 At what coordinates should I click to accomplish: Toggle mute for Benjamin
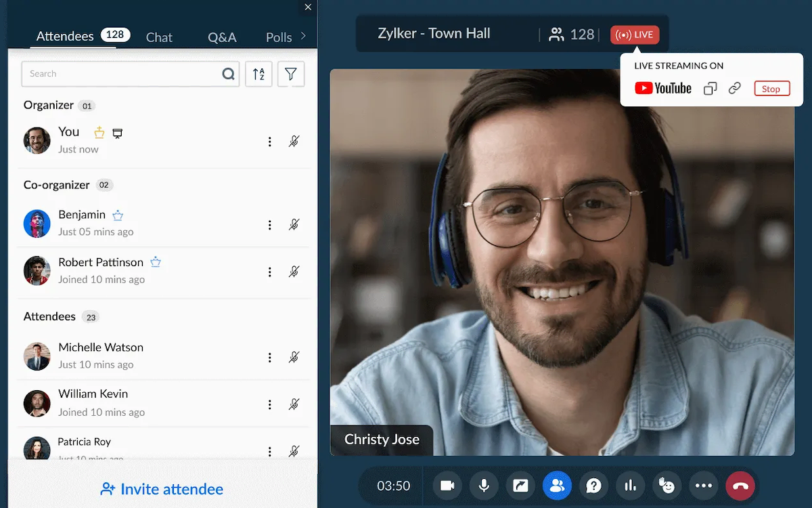[294, 225]
